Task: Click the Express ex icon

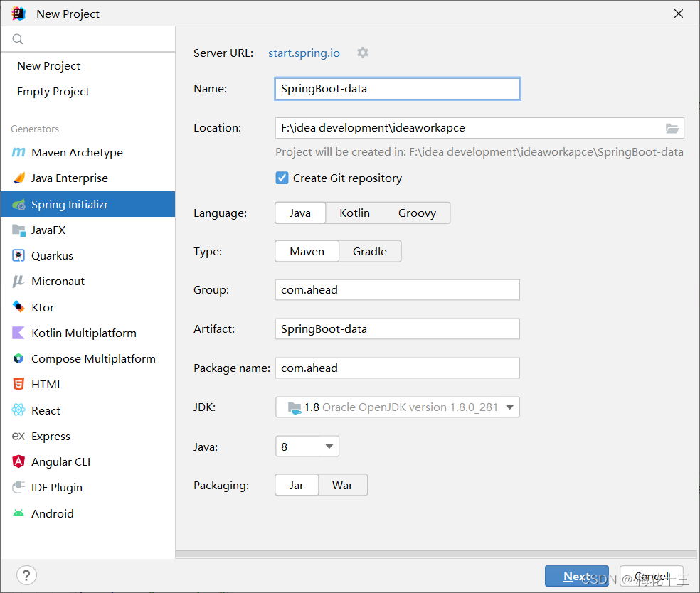Action: click(18, 436)
